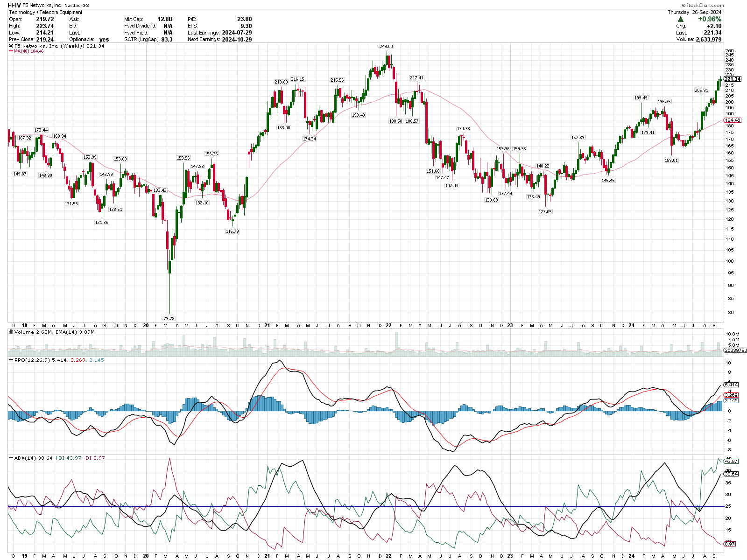
Task: Click the Last Earnings date 2024-07-29
Action: coord(237,33)
